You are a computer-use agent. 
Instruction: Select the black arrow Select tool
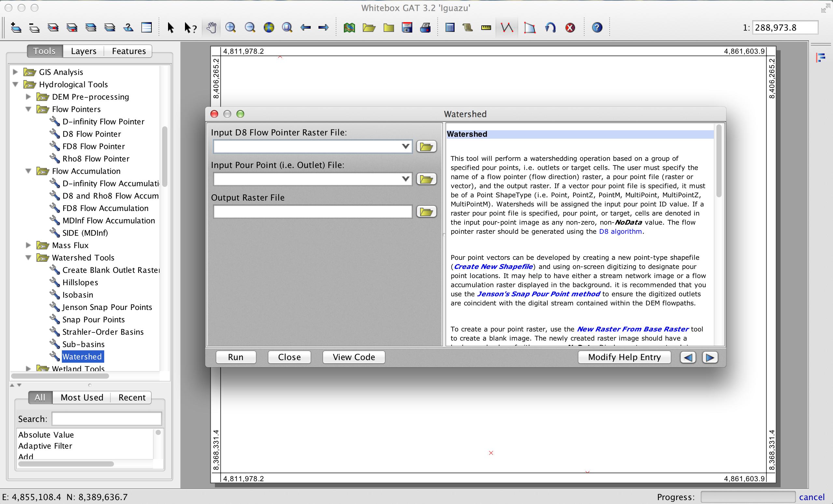click(171, 27)
